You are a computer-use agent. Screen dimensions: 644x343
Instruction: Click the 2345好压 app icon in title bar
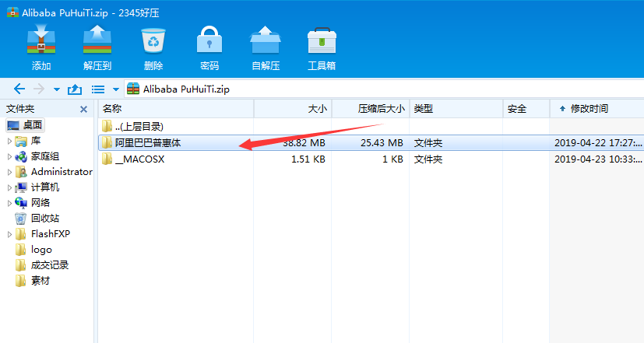pos(12,12)
